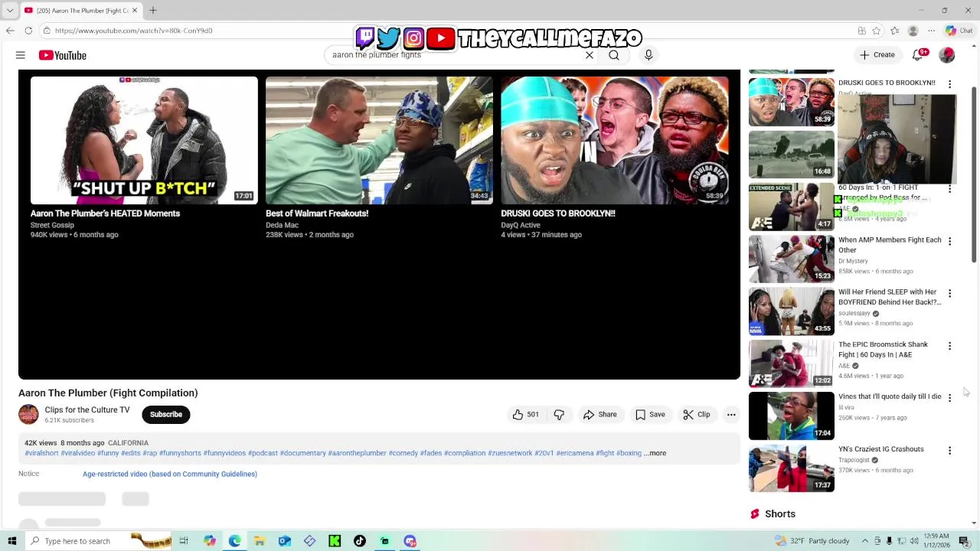Open 16:48 car crash sidebar thumbnail
The image size is (980, 551).
point(792,154)
